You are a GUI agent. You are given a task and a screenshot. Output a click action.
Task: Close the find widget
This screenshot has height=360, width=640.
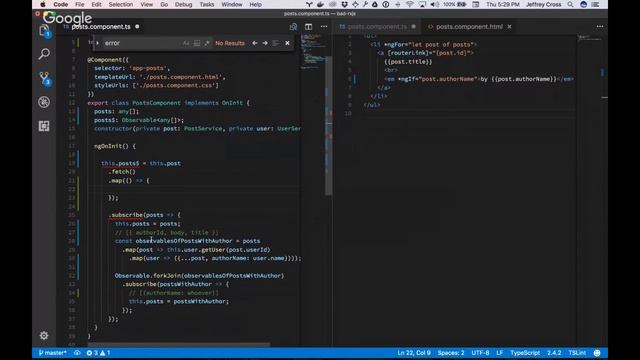pos(287,43)
